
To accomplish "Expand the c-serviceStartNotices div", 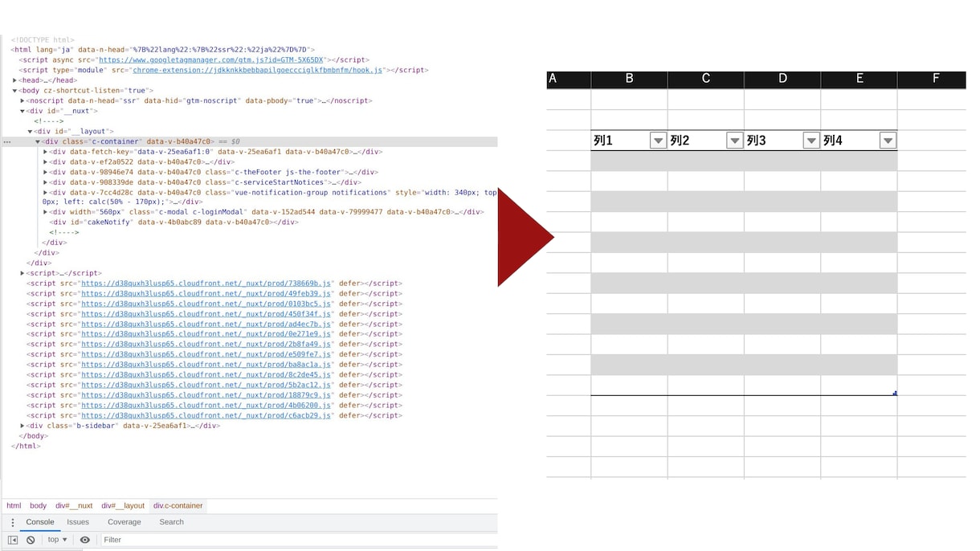I will point(46,182).
